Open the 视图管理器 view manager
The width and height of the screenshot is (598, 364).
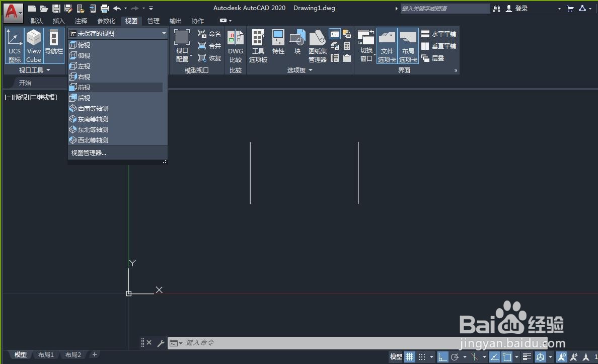89,153
